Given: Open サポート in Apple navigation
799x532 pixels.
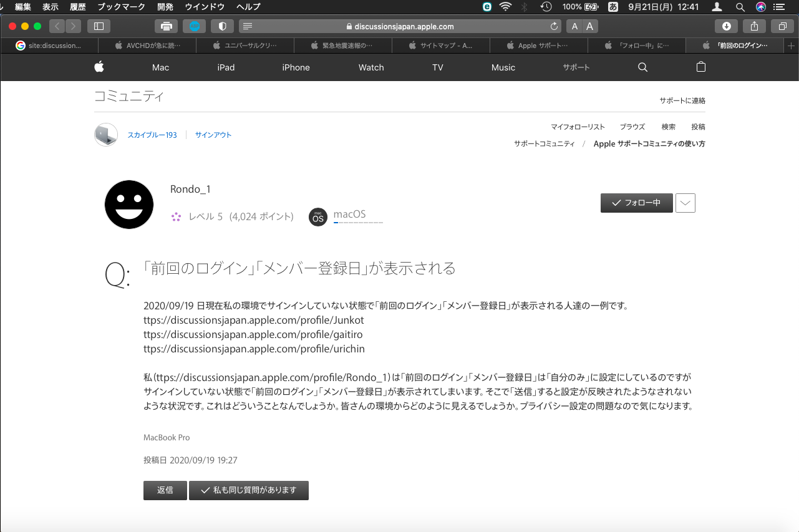Looking at the screenshot, I should [x=576, y=67].
